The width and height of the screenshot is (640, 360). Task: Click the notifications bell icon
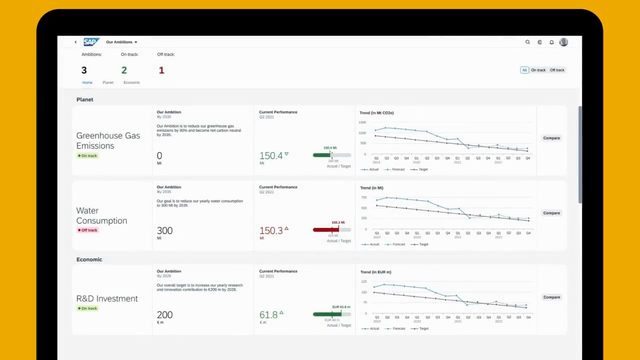[551, 42]
